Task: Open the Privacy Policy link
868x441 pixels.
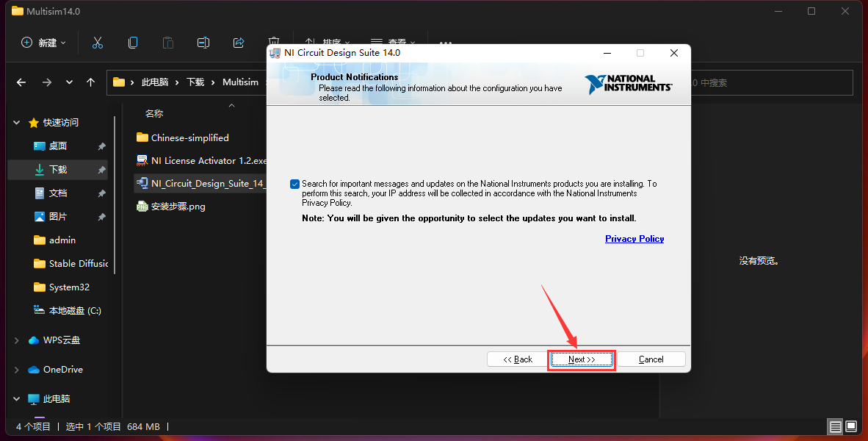Action: click(x=634, y=239)
